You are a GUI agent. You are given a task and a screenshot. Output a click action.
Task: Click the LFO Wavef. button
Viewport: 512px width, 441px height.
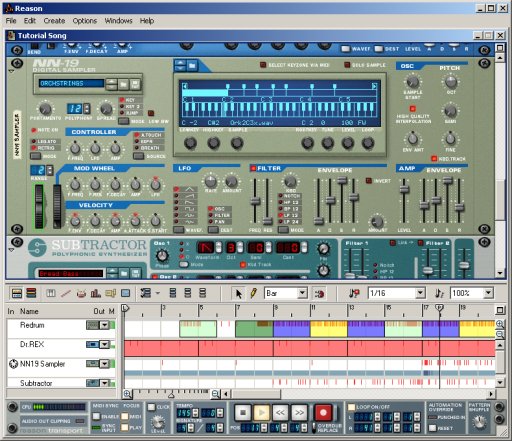(x=179, y=230)
